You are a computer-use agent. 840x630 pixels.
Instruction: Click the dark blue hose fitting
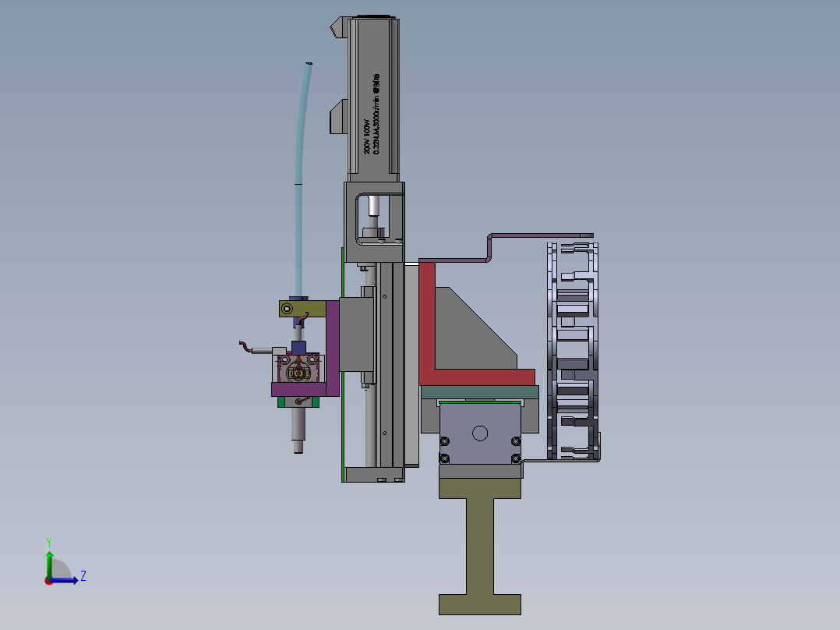[x=298, y=348]
